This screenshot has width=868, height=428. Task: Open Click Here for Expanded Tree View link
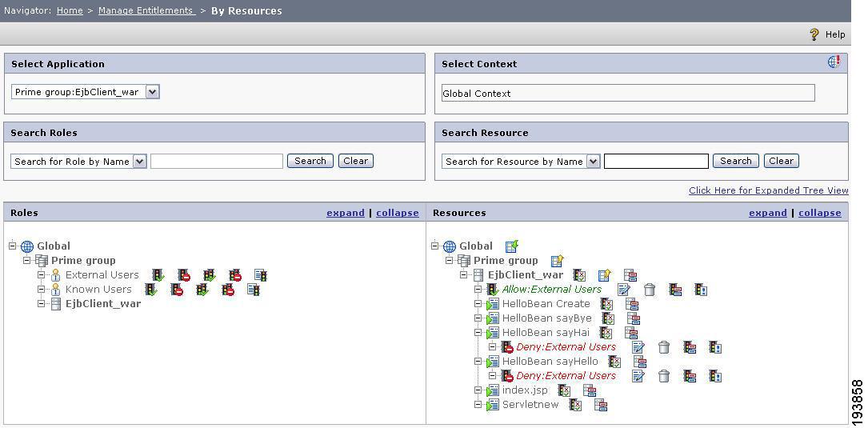[768, 190]
